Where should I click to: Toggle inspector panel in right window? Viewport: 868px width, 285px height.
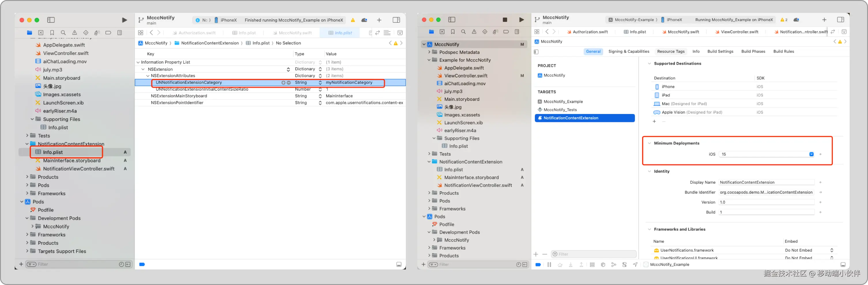tap(840, 20)
